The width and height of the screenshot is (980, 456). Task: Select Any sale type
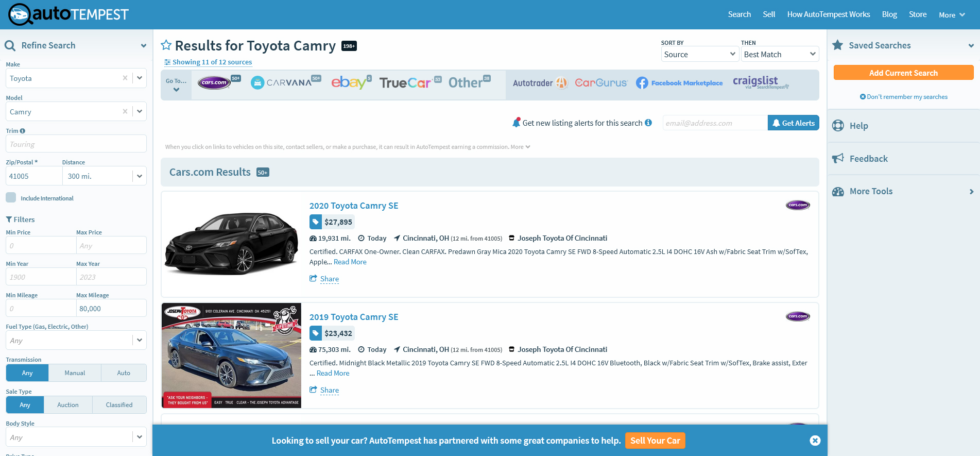click(25, 405)
